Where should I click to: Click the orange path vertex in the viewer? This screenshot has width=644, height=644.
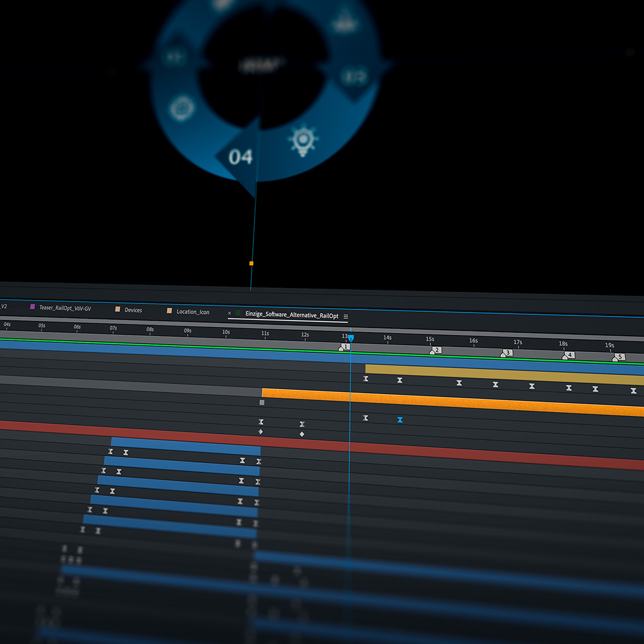click(x=252, y=264)
